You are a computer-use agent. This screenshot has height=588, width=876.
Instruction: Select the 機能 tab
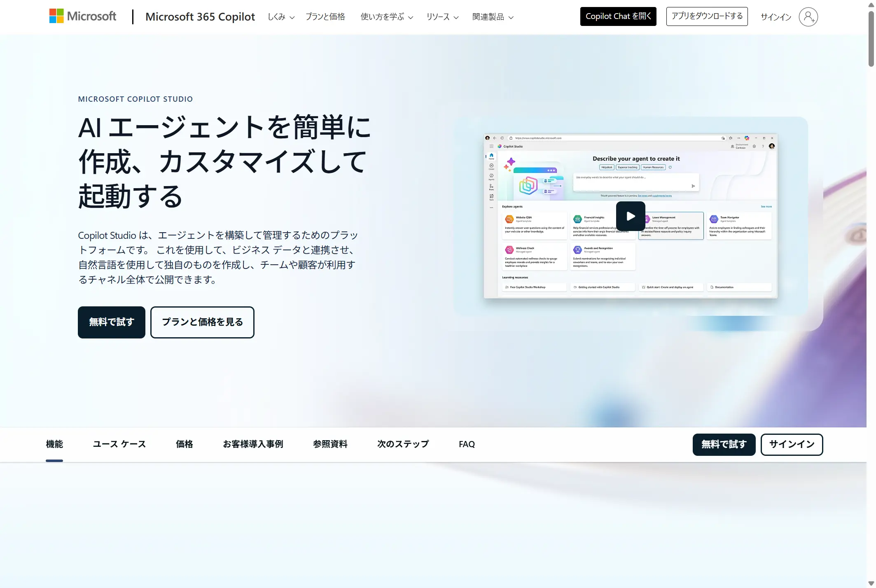click(x=54, y=444)
